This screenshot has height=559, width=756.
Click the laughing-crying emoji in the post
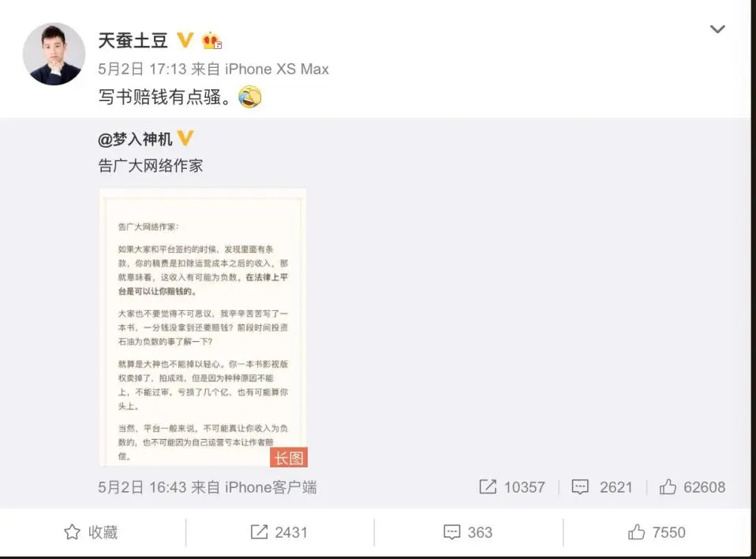click(249, 97)
